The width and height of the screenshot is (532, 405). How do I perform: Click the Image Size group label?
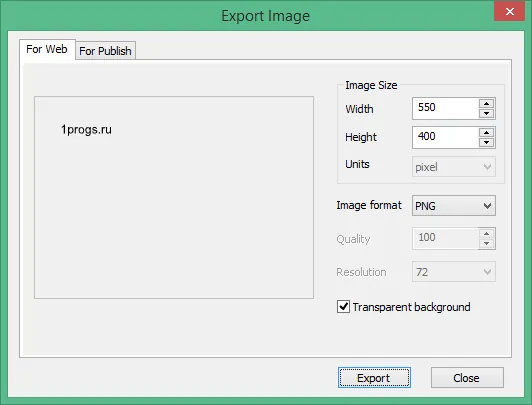(371, 85)
